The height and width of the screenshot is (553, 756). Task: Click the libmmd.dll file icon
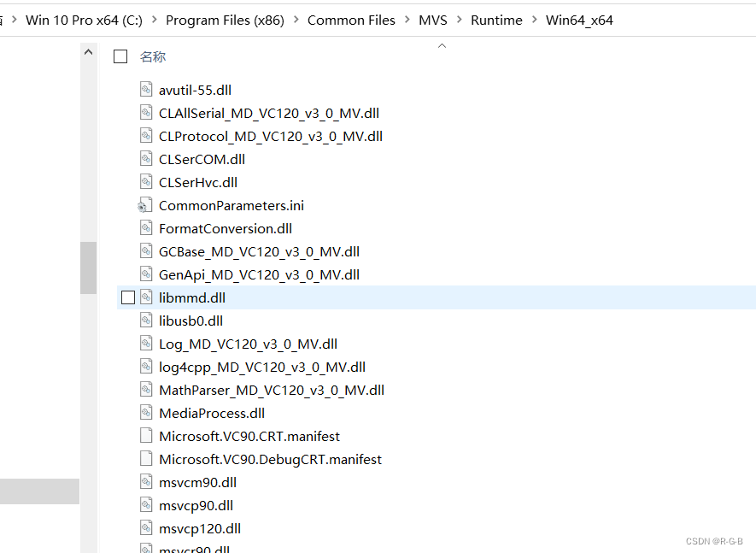(x=146, y=297)
